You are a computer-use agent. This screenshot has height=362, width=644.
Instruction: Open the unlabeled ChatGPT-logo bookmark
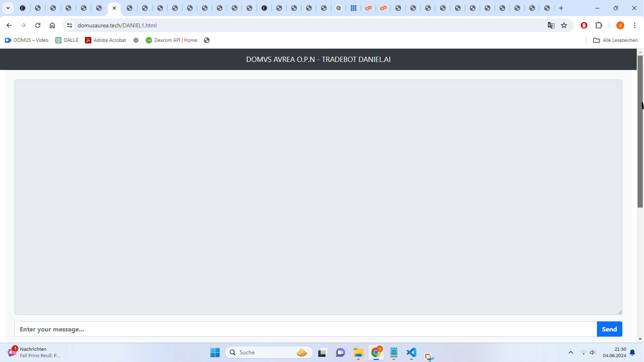136,40
